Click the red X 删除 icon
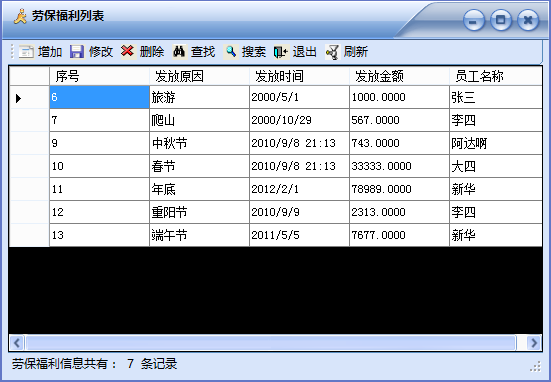551x382 pixels. [128, 51]
